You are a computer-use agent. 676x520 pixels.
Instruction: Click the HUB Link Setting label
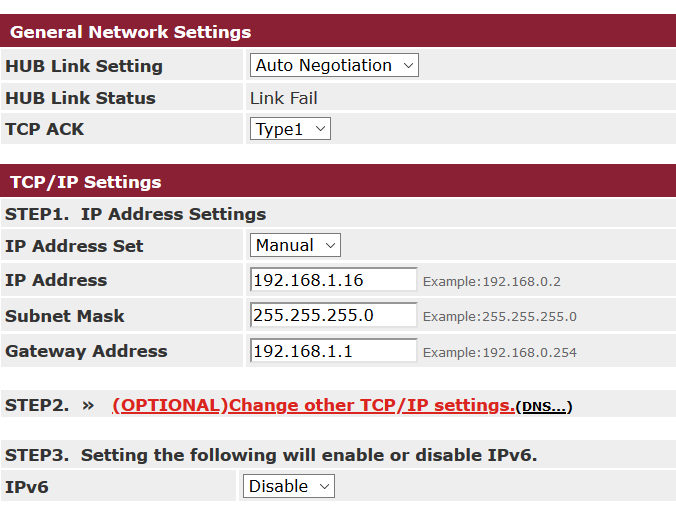coord(84,66)
